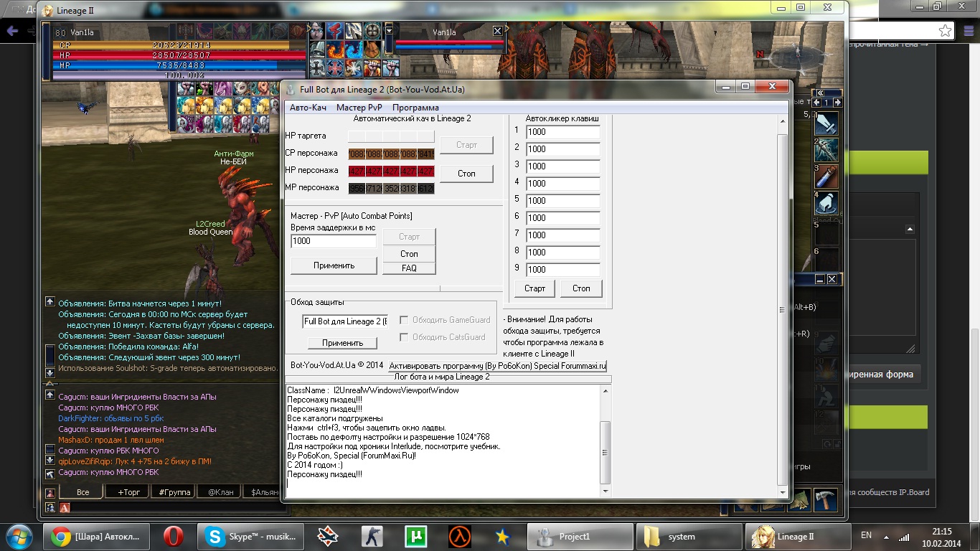Open system folder from taskbar
This screenshot has height=551, width=980.
pyautogui.click(x=689, y=537)
